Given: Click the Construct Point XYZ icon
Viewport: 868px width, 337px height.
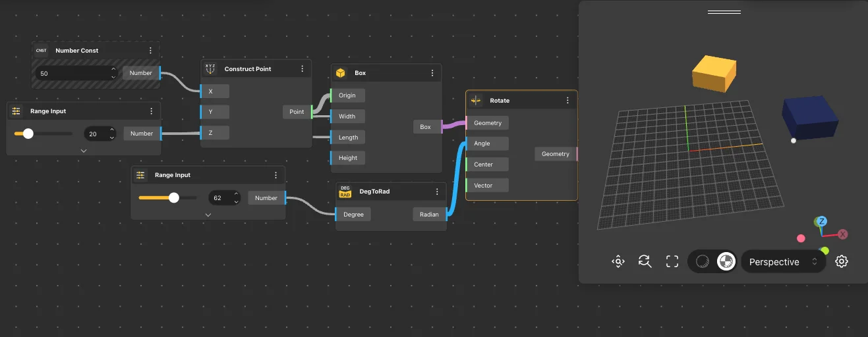Looking at the screenshot, I should coord(210,68).
